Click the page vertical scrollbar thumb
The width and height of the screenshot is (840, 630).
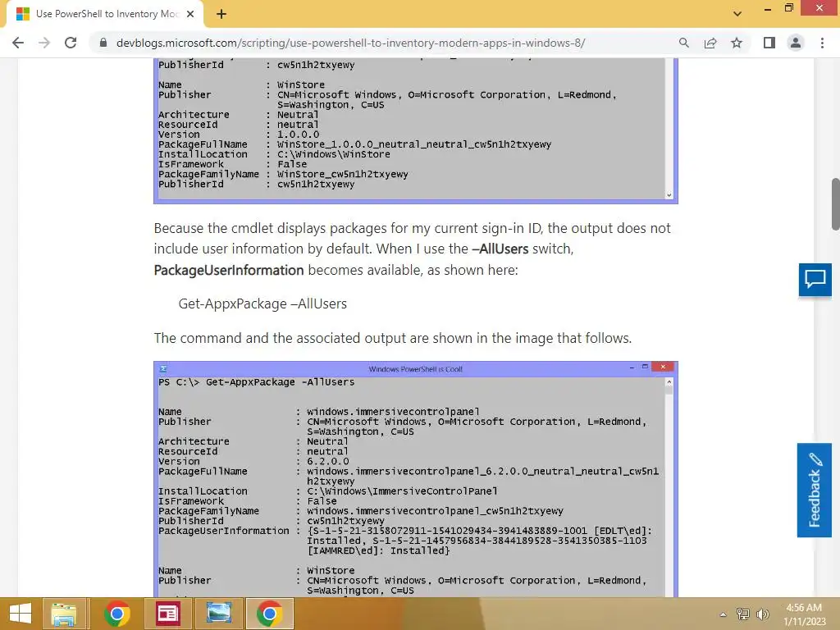coord(835,204)
